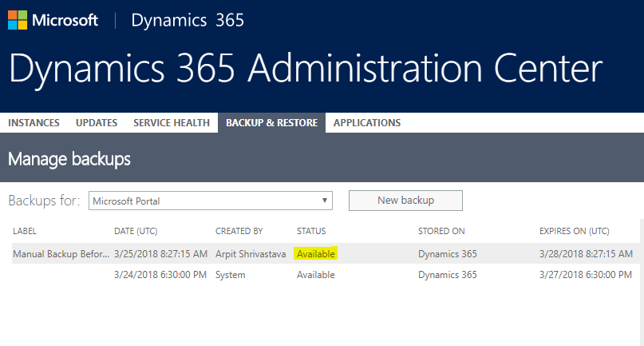
Task: Click the Manage backups heading
Action: 69,159
